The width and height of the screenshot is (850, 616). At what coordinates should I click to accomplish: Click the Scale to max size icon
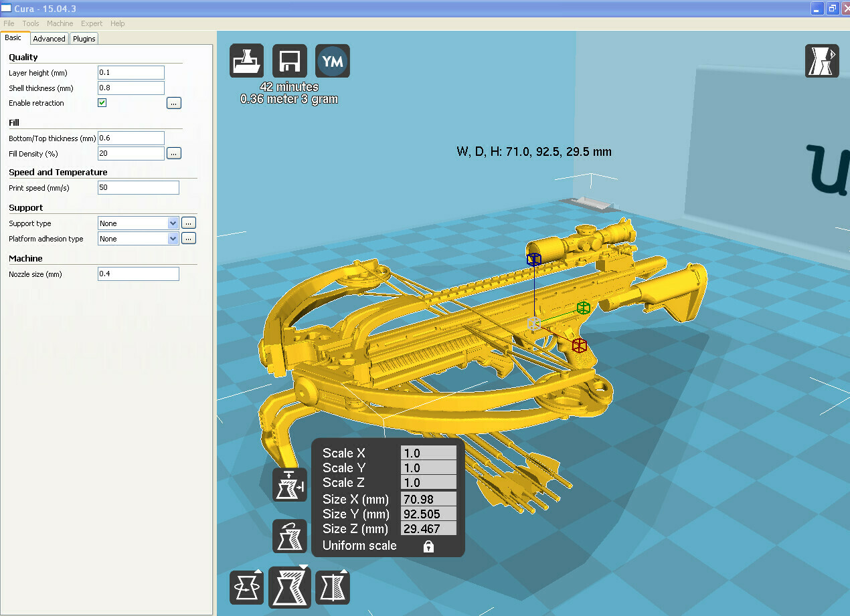click(289, 485)
